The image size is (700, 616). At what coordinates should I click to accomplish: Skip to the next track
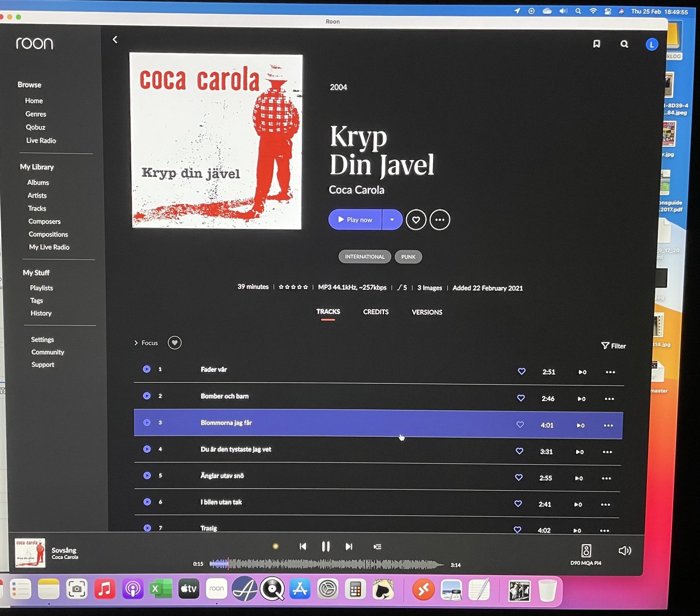pos(349,546)
